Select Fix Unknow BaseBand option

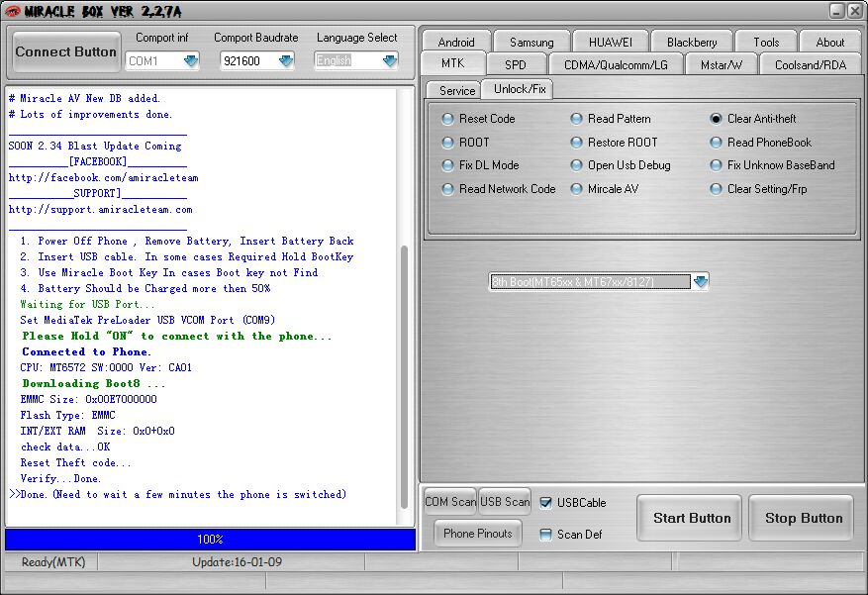coord(716,165)
